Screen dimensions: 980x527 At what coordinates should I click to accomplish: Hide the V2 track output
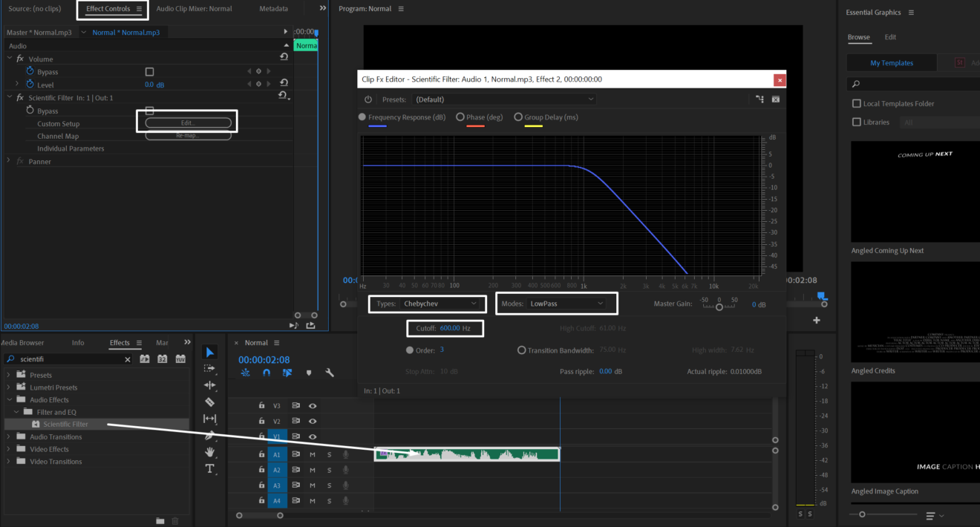[x=313, y=421]
